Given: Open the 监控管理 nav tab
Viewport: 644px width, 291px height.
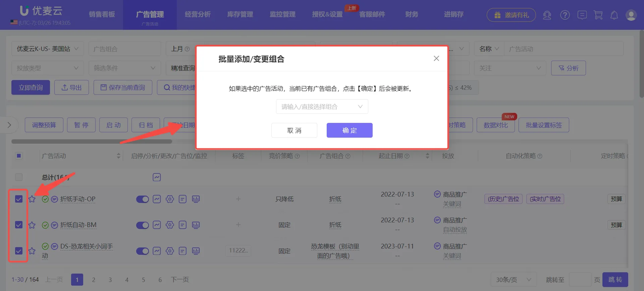Looking at the screenshot, I should [283, 14].
